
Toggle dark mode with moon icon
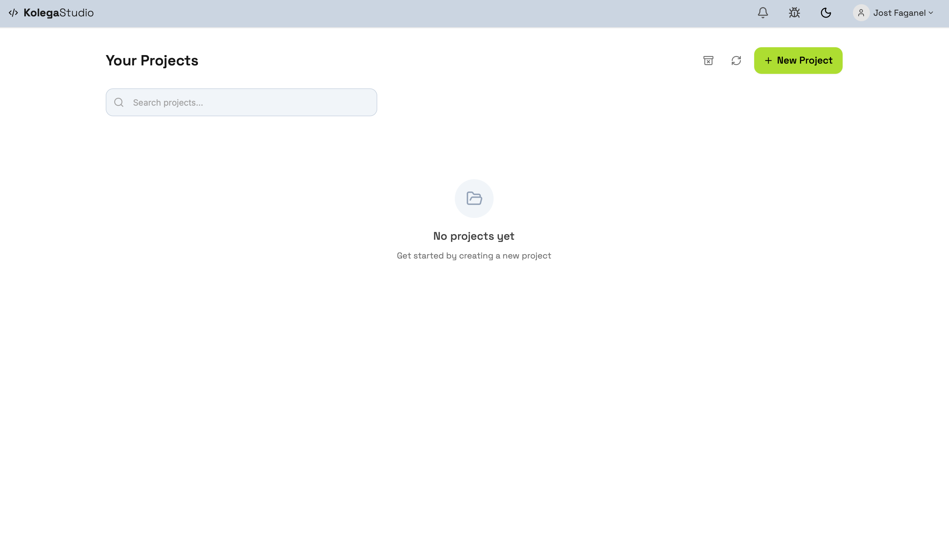825,13
